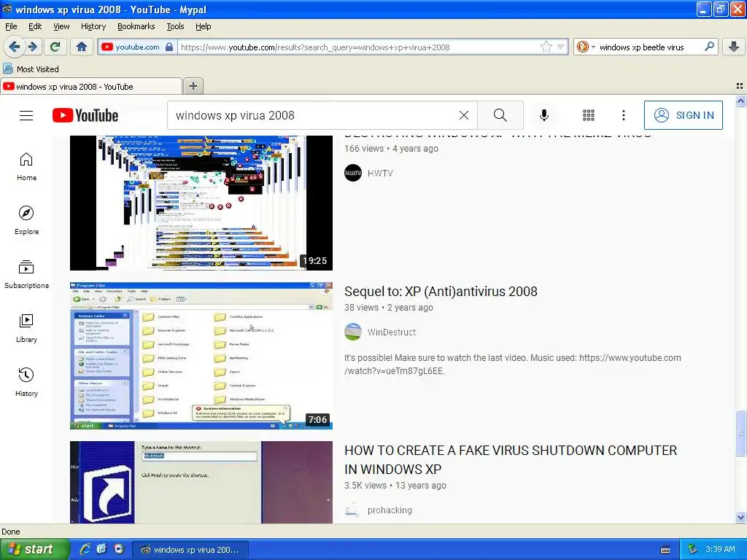747x560 pixels.
Task: Click the youtube.com site identity label
Action: click(x=137, y=47)
